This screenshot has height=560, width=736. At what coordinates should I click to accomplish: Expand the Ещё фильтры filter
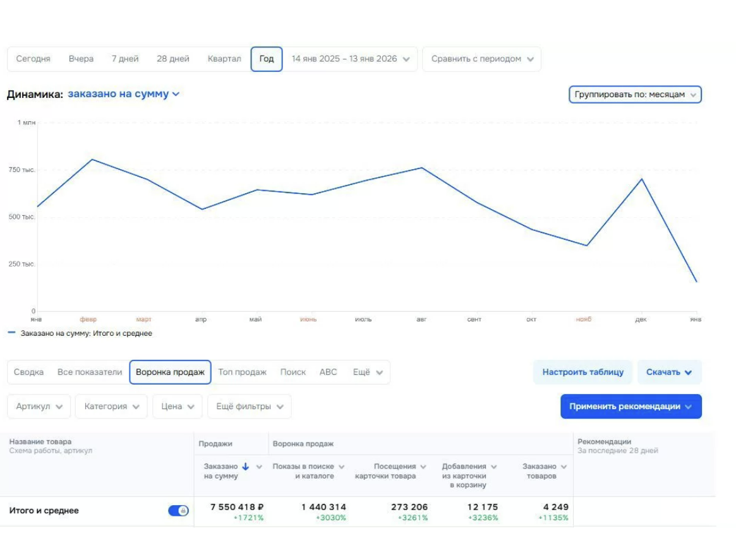(250, 407)
